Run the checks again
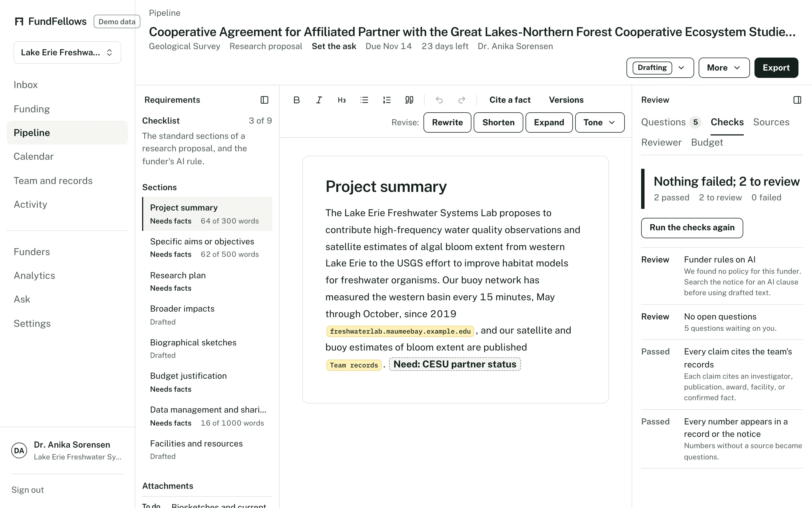812x508 pixels. [x=692, y=228]
